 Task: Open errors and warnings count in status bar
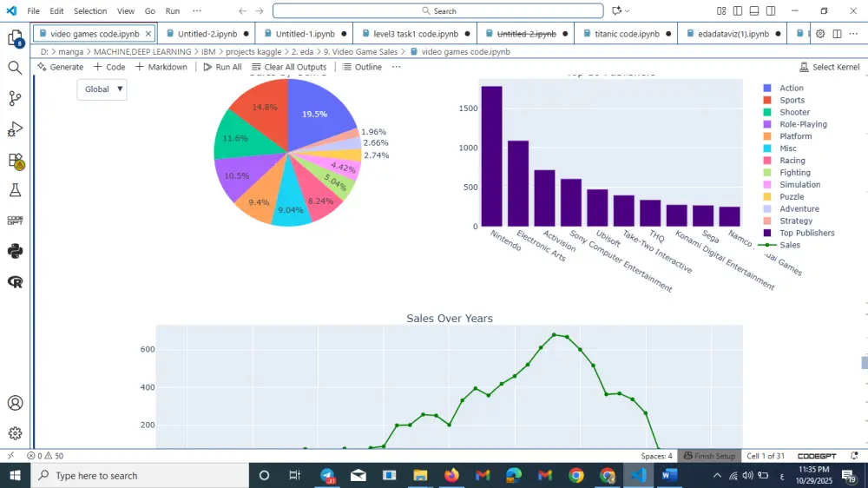tap(45, 456)
